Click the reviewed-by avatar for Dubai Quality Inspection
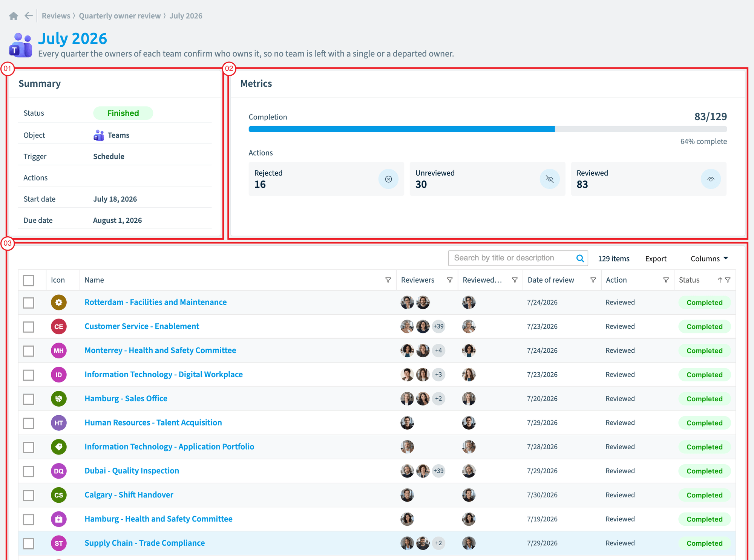 pos(469,471)
